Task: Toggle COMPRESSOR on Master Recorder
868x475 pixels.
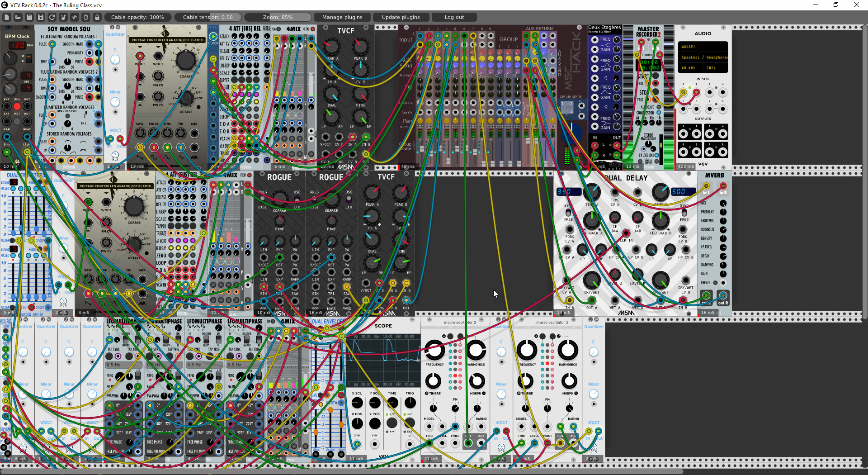Action: [659, 113]
